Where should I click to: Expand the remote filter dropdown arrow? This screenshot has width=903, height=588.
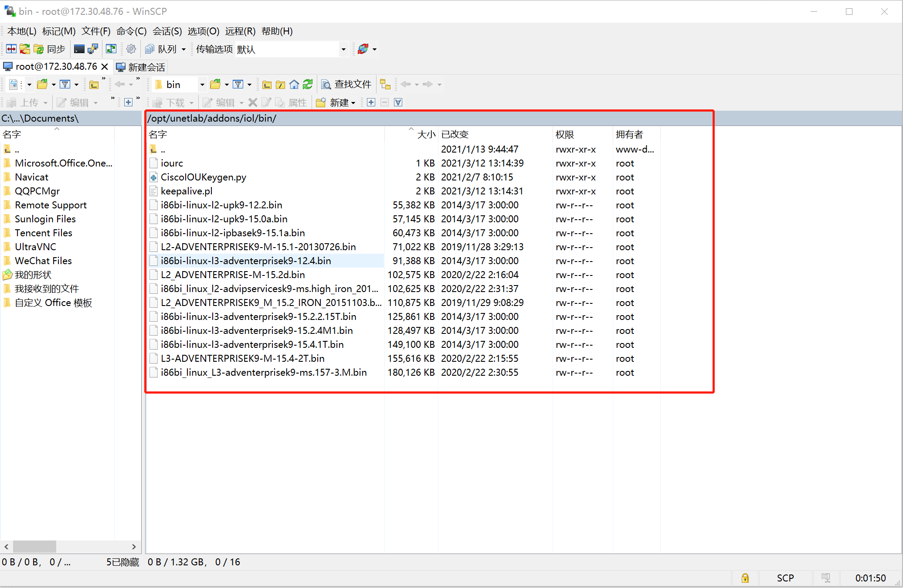point(249,85)
